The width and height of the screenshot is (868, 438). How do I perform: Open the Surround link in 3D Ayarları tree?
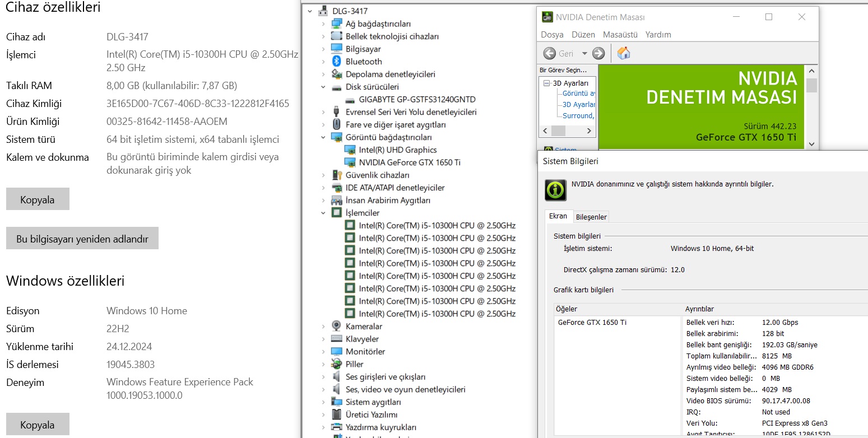579,115
